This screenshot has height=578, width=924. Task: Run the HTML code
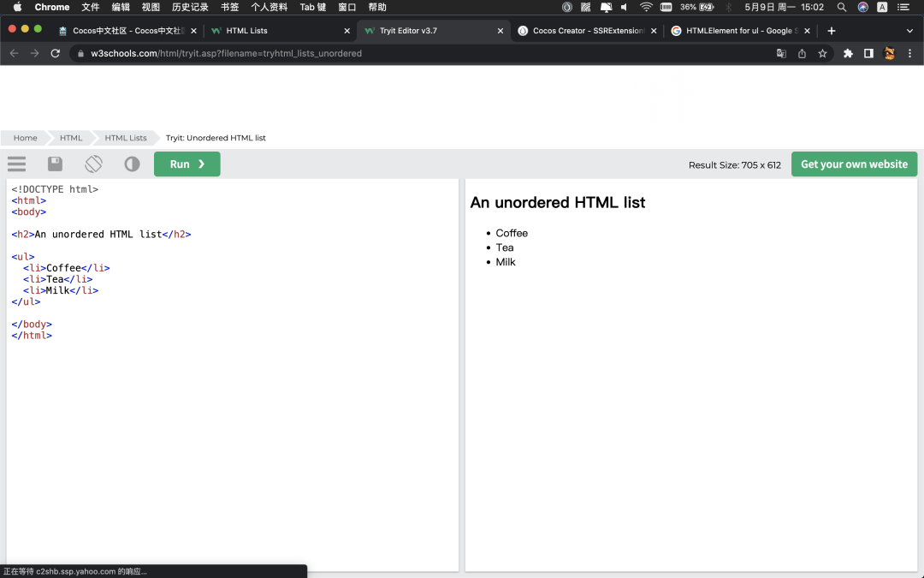pos(187,164)
